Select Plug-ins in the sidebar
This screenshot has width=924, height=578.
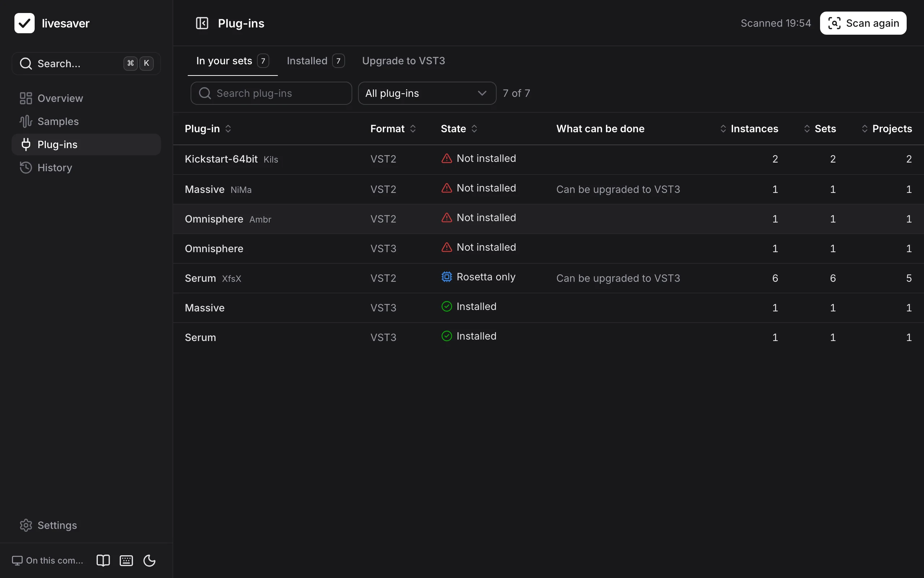[x=86, y=144]
